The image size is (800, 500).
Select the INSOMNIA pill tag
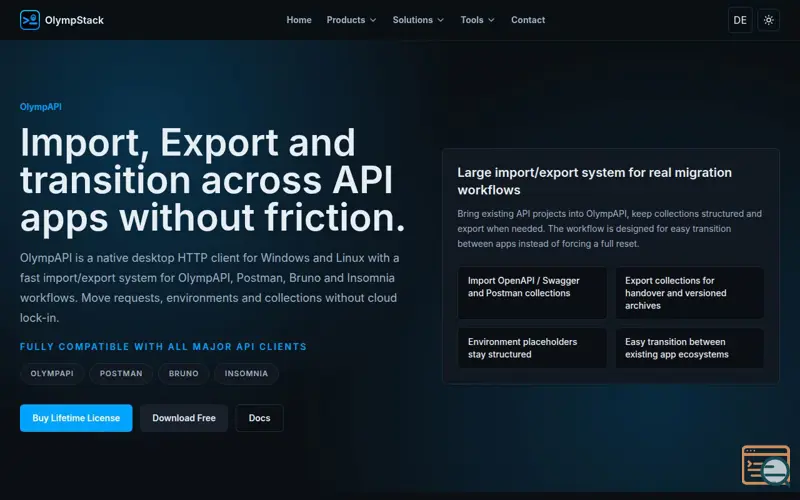[x=246, y=373]
